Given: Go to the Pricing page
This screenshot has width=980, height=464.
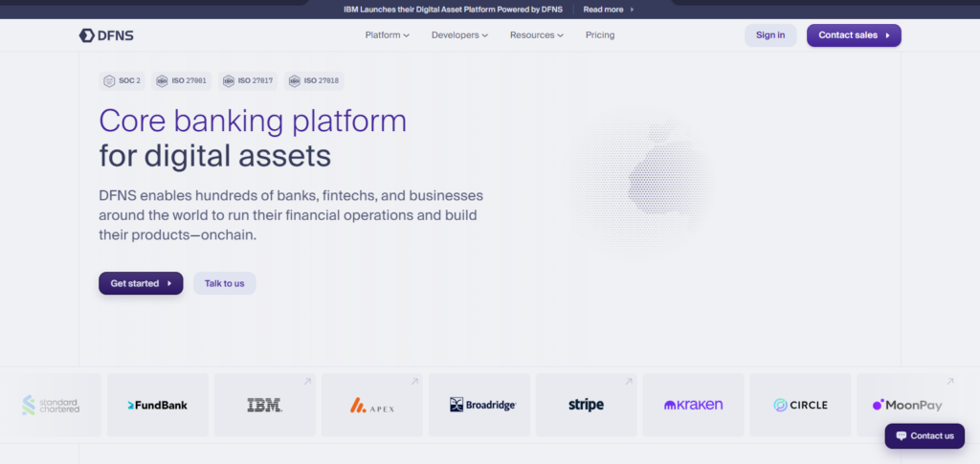Looking at the screenshot, I should tap(600, 35).
